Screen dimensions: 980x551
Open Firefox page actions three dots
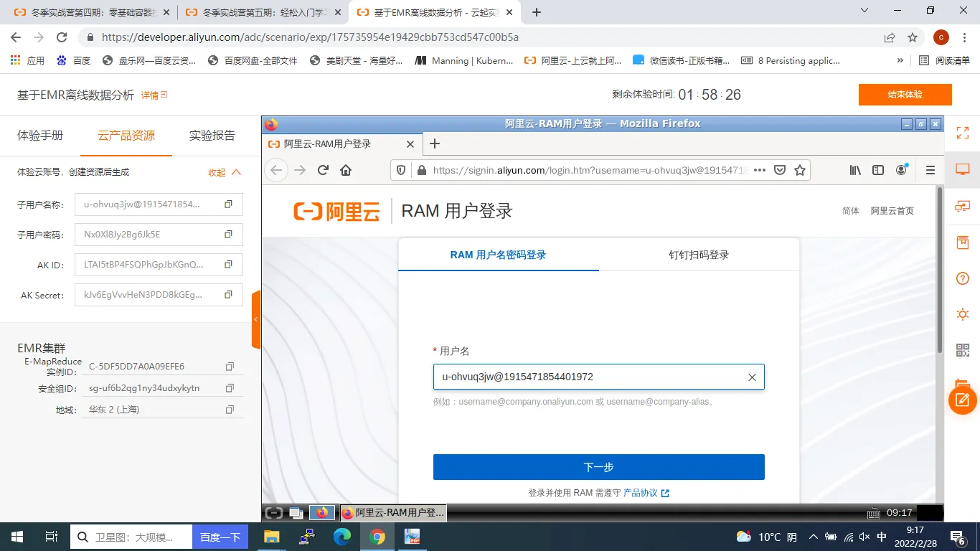click(760, 170)
